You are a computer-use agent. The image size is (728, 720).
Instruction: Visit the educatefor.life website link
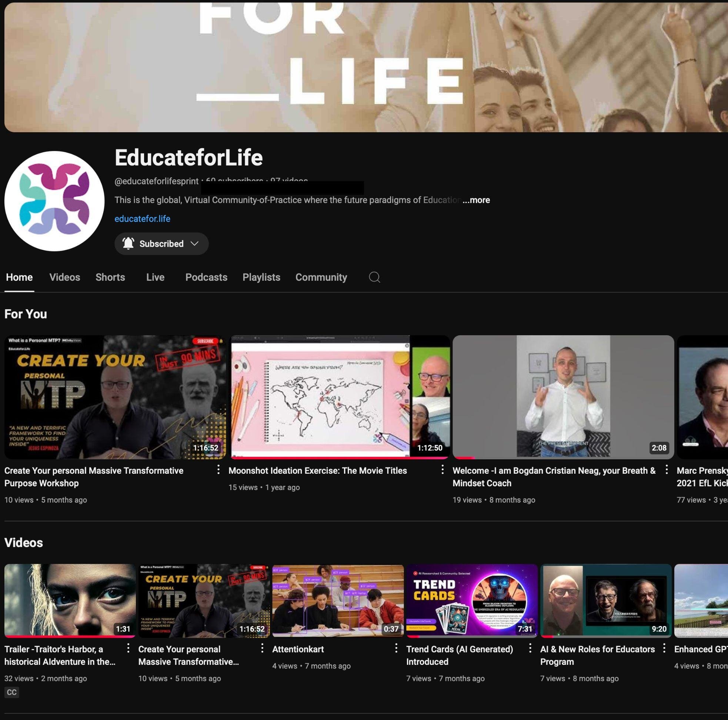click(143, 219)
